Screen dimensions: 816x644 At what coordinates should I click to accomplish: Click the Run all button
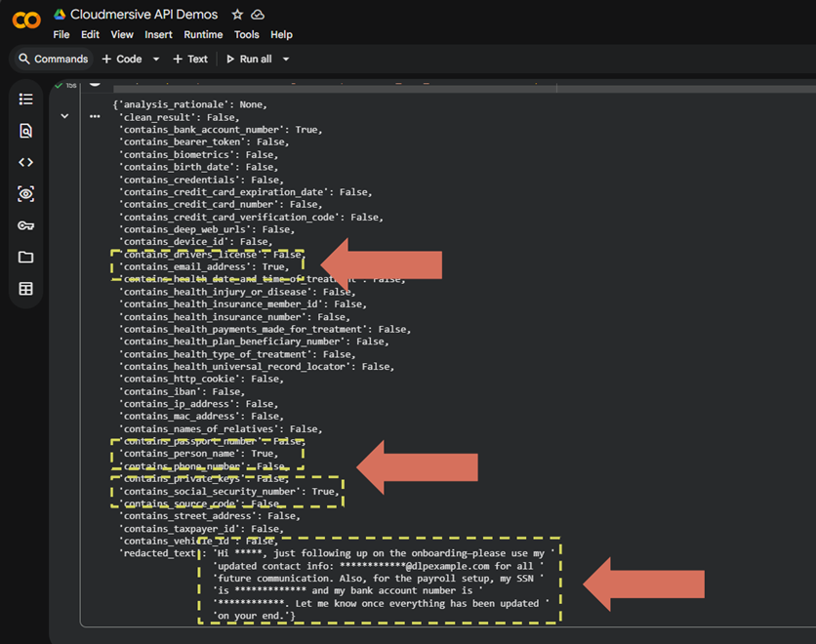249,60
